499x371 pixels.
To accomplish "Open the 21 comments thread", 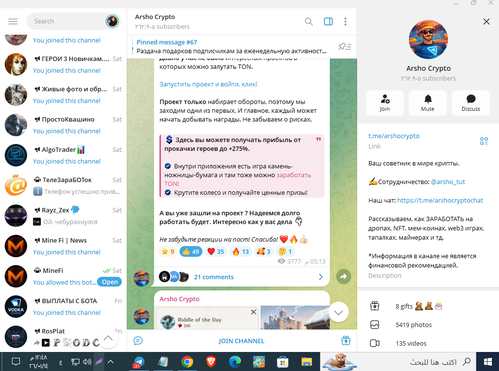I will click(x=242, y=277).
